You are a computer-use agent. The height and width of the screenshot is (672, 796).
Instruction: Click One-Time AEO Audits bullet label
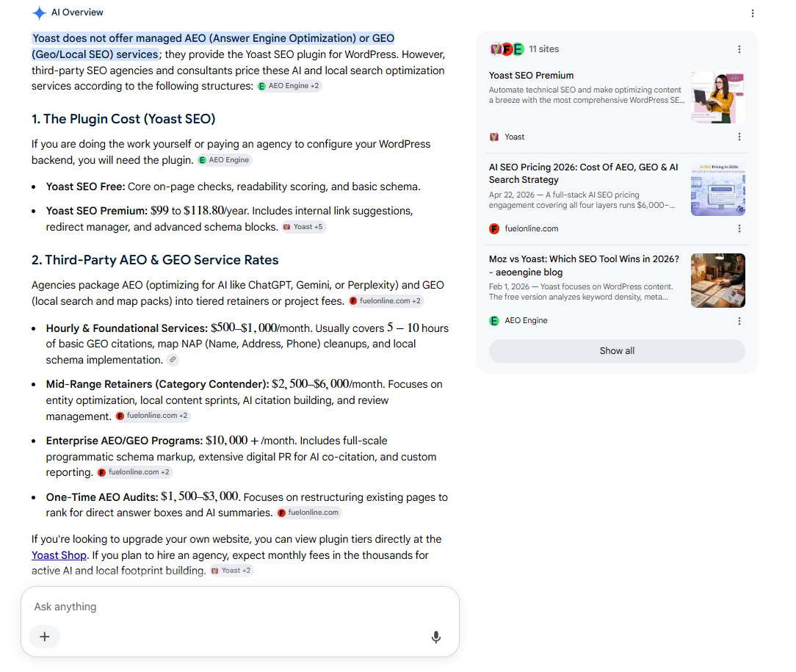tap(102, 497)
